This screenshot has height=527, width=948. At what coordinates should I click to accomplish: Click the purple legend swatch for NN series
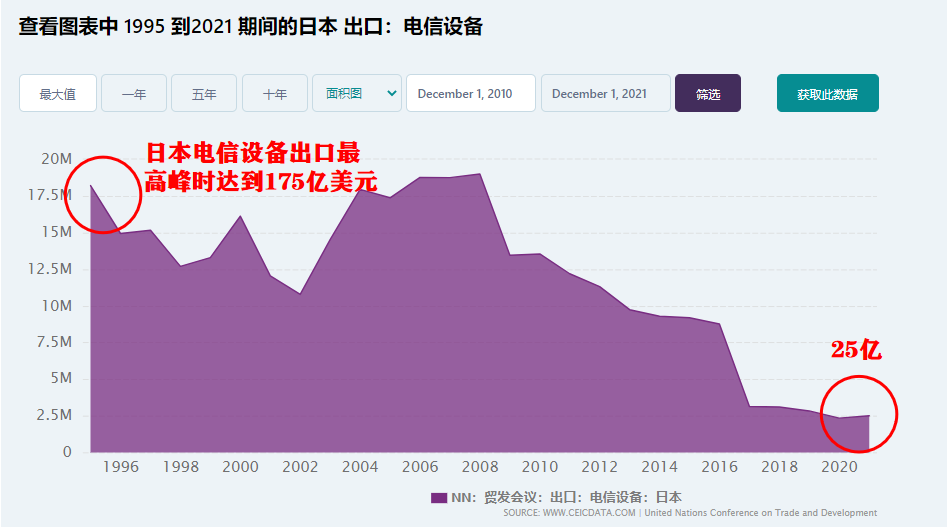[439, 498]
